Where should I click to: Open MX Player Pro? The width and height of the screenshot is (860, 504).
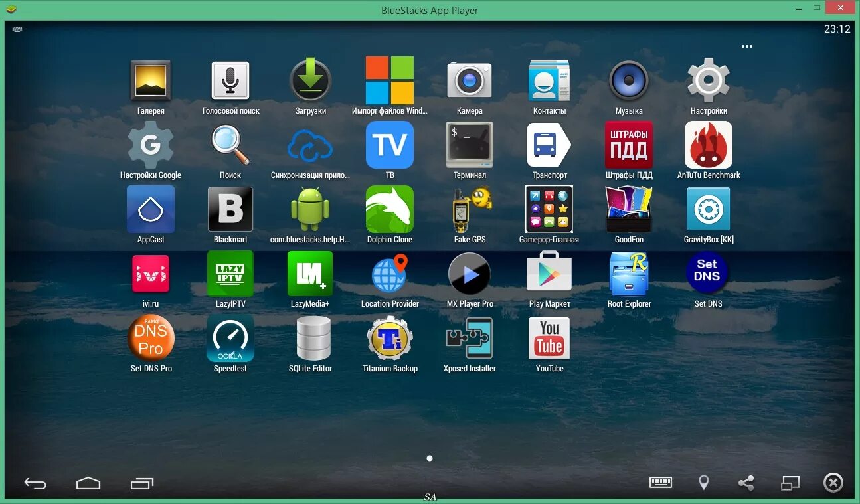tap(470, 274)
